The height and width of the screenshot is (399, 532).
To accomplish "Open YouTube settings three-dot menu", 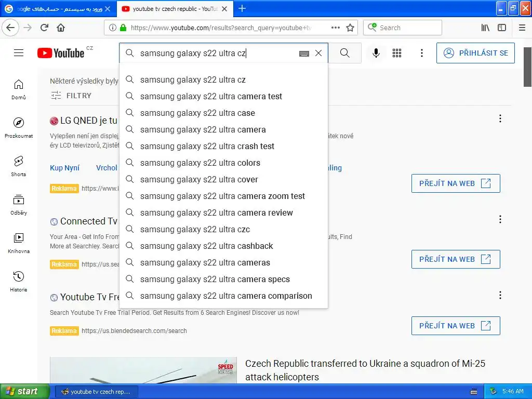I will click(422, 53).
